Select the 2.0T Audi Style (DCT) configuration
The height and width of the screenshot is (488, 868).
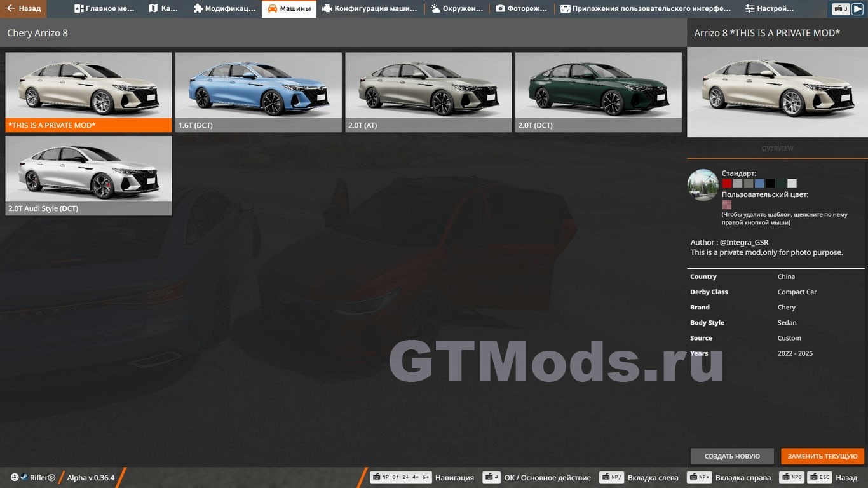tap(88, 175)
